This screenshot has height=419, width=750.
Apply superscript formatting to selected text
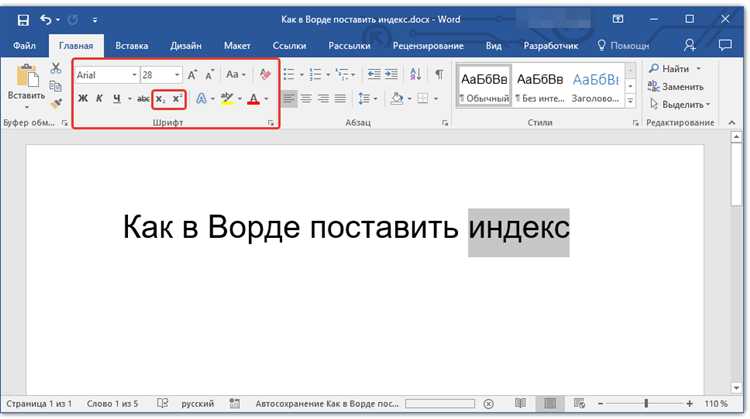tap(177, 98)
